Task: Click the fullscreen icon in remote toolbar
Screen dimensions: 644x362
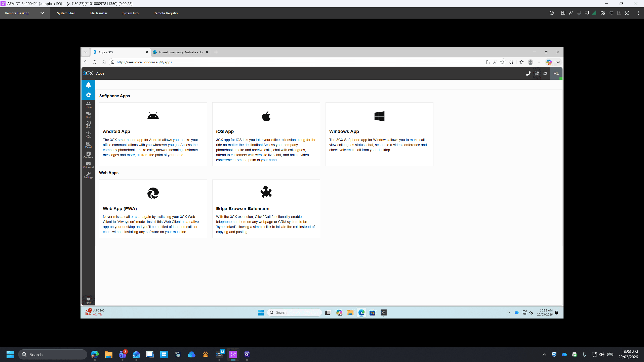Action: 627,13
